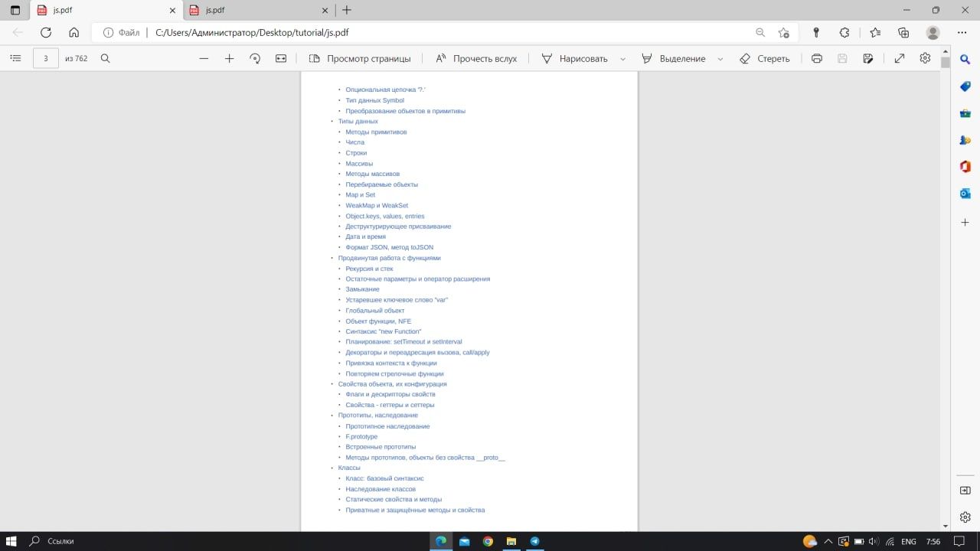Image resolution: width=980 pixels, height=551 pixels.
Task: Open the Shopping tag sidebar icon
Action: pyautogui.click(x=965, y=86)
